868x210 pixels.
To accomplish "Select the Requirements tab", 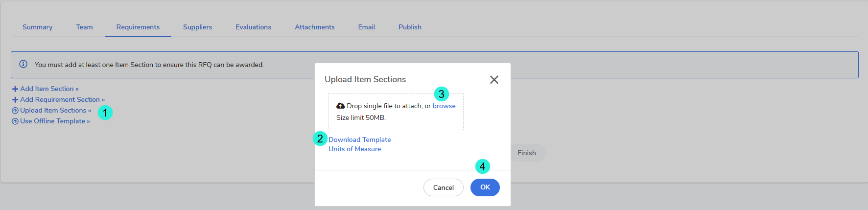I will [138, 27].
